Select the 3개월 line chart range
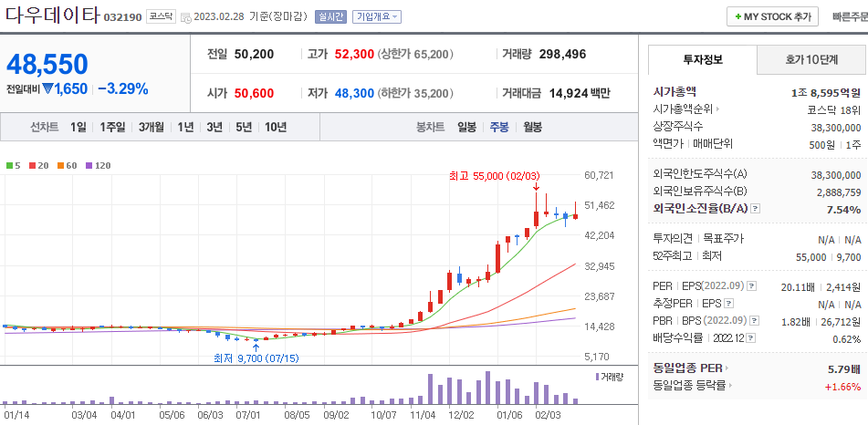Image resolution: width=868 pixels, height=425 pixels. pyautogui.click(x=152, y=127)
